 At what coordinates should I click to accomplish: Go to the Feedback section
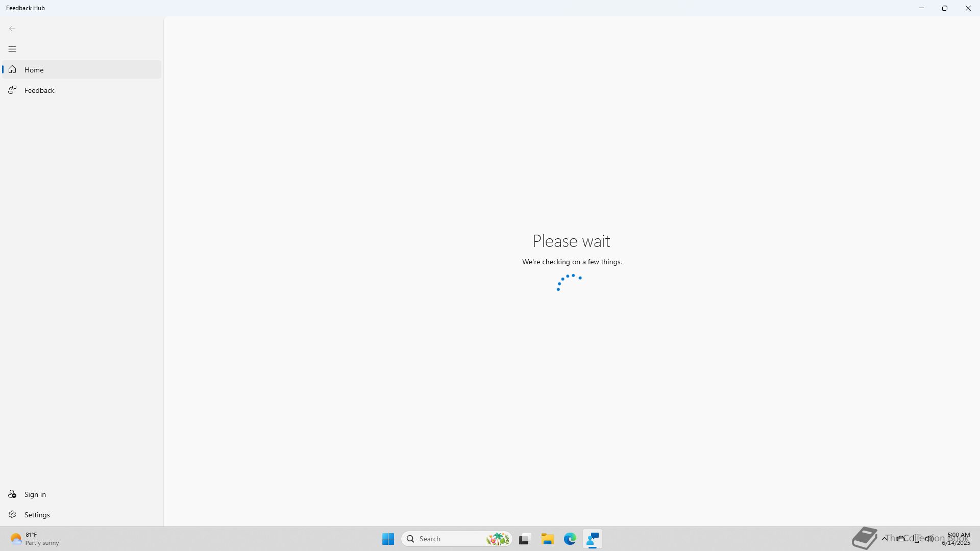click(x=39, y=90)
